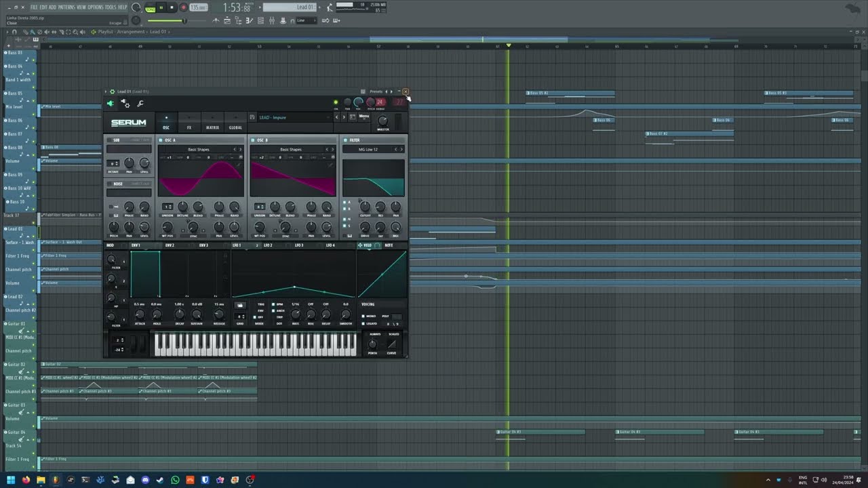The image size is (868, 488).
Task: Open Discord from the taskbar
Action: click(x=145, y=480)
